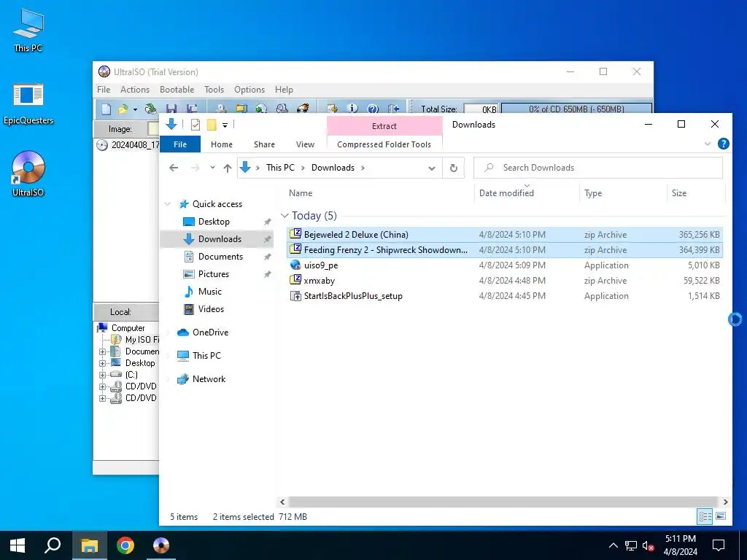Open the Options menu in UltraISO
The image size is (747, 560).
pos(249,90)
